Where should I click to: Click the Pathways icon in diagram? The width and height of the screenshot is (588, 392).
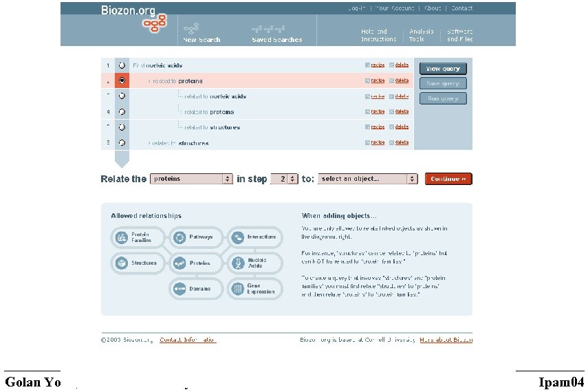click(x=179, y=237)
